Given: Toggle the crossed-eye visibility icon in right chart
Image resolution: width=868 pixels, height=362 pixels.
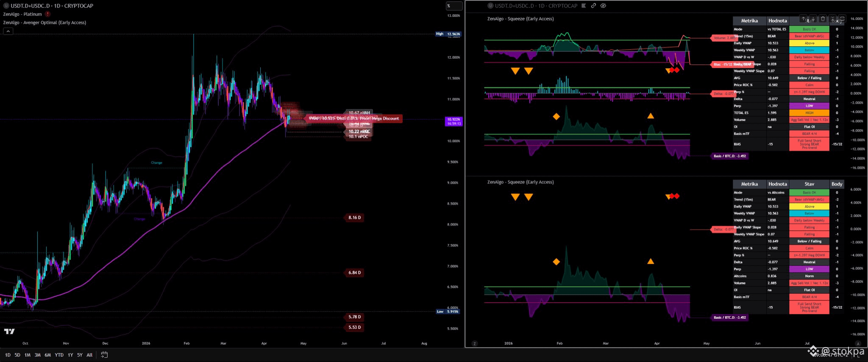Looking at the screenshot, I should pos(603,6).
